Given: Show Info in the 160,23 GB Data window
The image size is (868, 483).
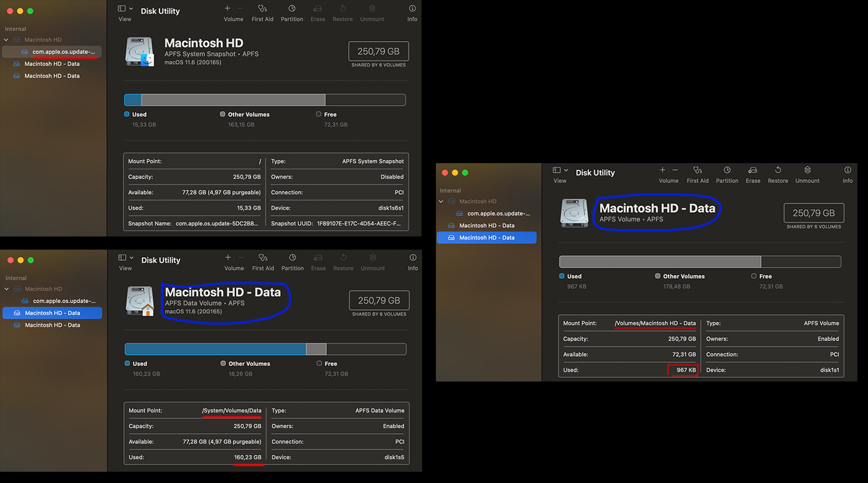Looking at the screenshot, I should (413, 258).
